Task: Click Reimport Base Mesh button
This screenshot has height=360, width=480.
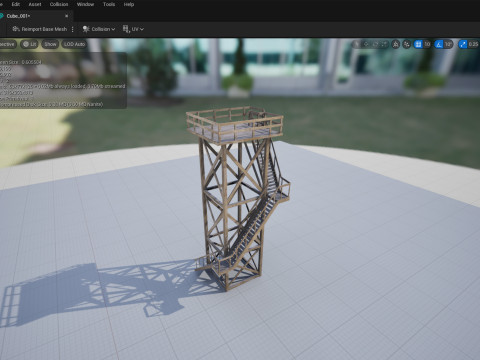Action: [40, 29]
